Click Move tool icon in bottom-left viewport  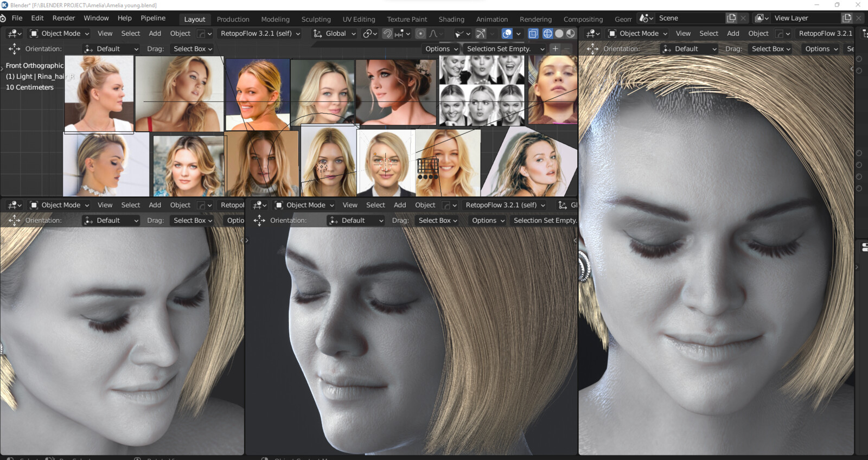pos(14,220)
